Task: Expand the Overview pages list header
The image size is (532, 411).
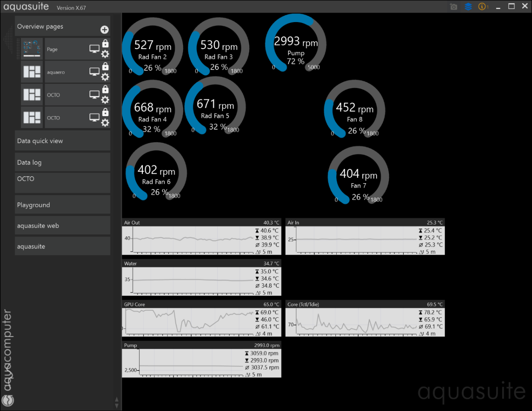Action: (40, 26)
